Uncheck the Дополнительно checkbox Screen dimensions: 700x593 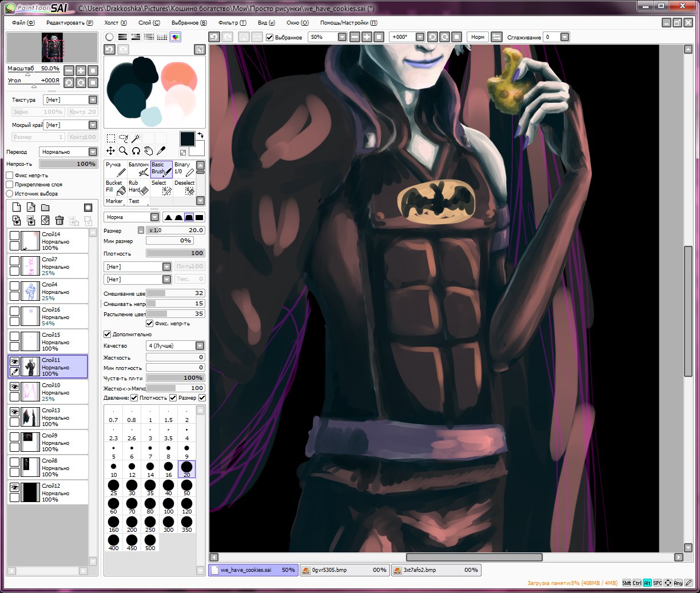107,334
